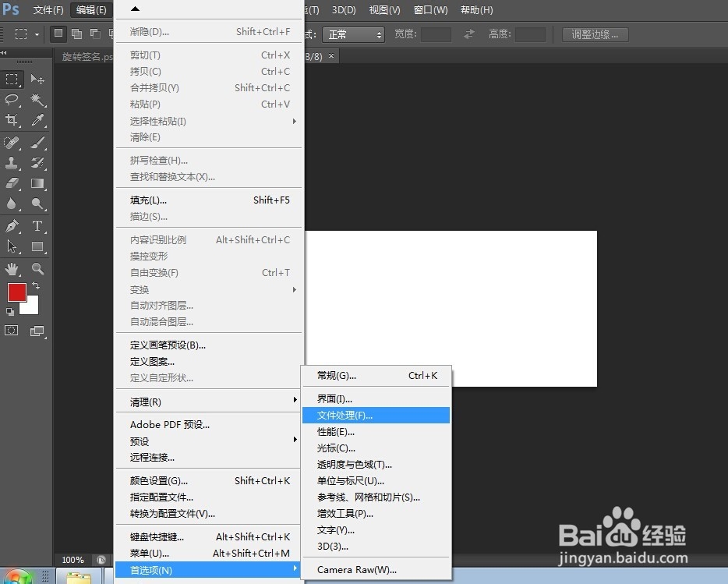Screen dimensions: 728x584
Task: Click the 调整边缘 button
Action: [595, 34]
